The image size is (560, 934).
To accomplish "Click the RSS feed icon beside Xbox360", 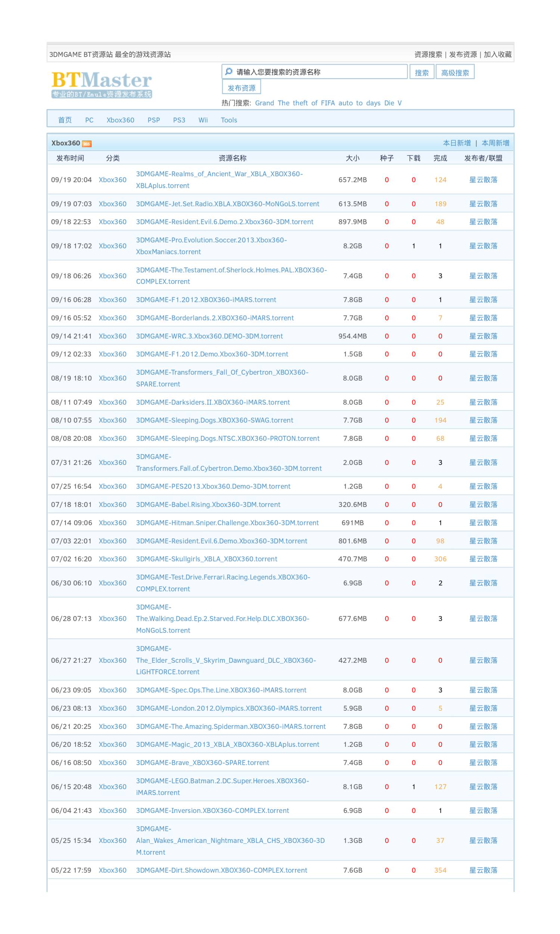I will point(87,144).
